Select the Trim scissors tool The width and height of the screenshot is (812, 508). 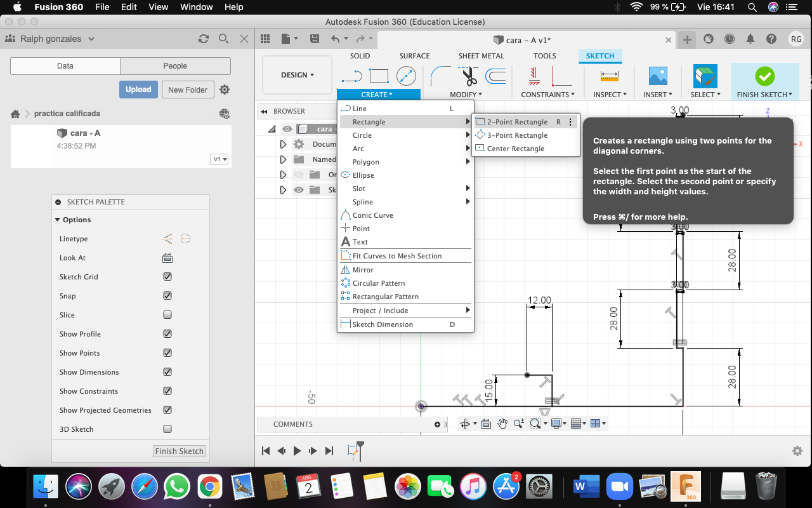point(469,76)
